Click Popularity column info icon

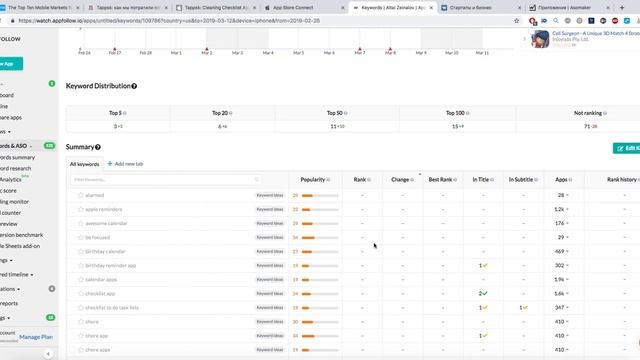(x=328, y=180)
